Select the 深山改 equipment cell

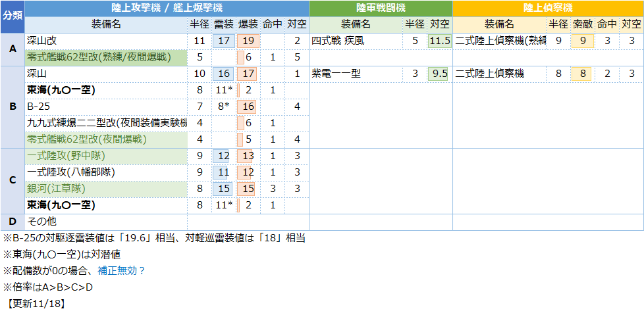(x=106, y=41)
